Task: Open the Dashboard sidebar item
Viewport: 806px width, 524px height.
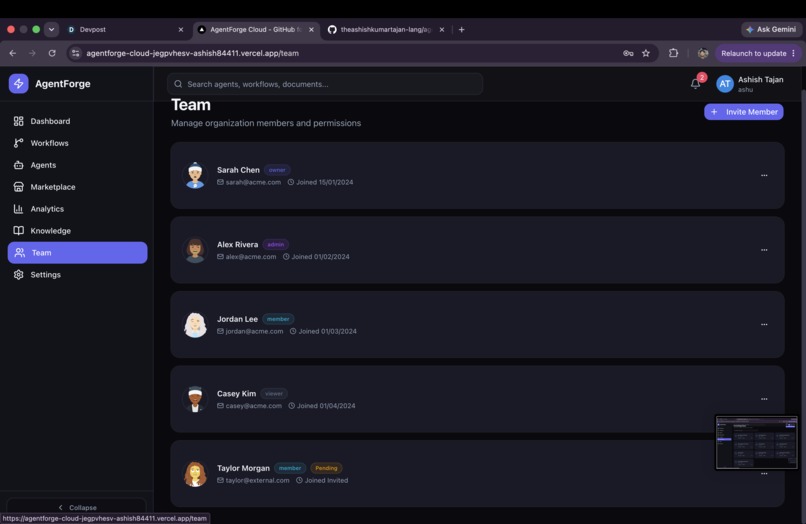Action: click(77, 121)
